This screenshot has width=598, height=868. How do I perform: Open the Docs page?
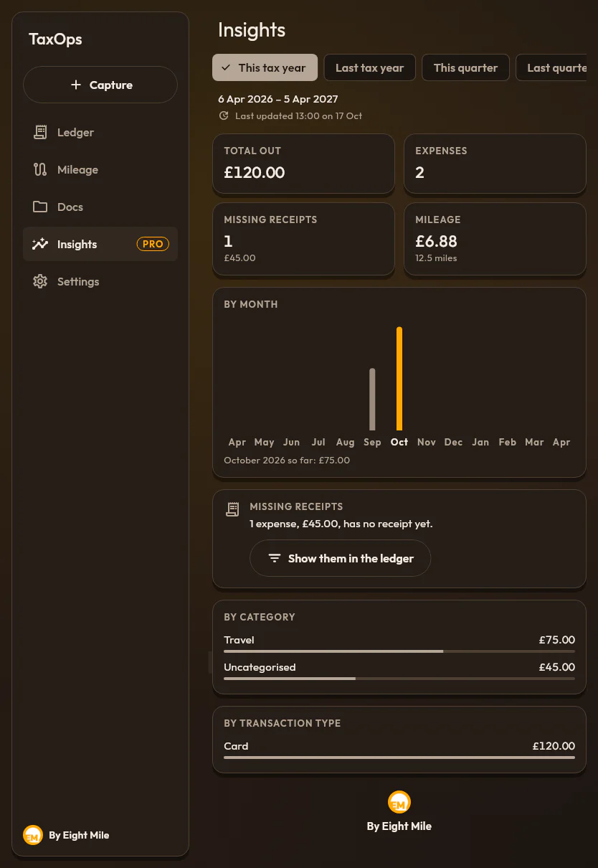click(100, 207)
